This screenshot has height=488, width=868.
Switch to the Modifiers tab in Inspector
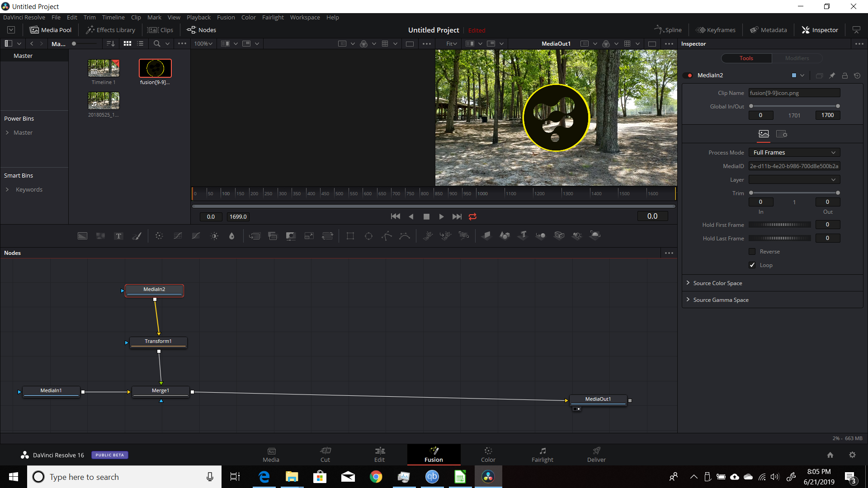pyautogui.click(x=797, y=58)
